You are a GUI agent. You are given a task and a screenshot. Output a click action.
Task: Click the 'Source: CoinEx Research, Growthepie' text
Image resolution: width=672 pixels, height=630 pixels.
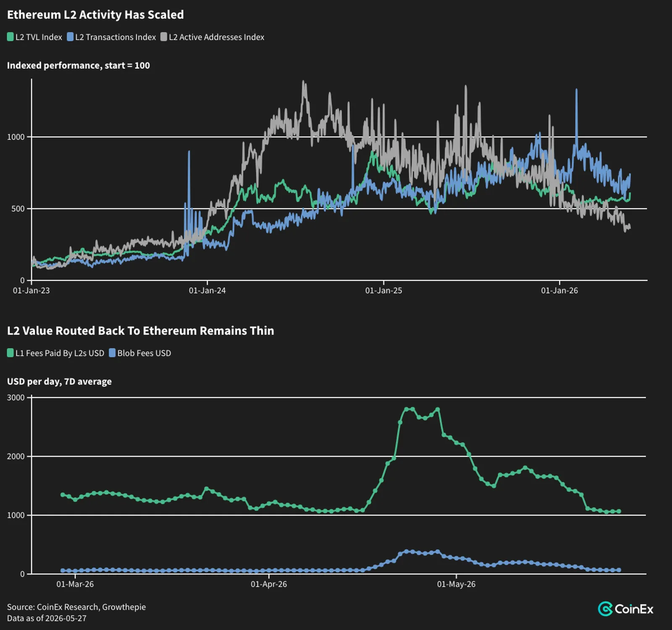point(76,607)
